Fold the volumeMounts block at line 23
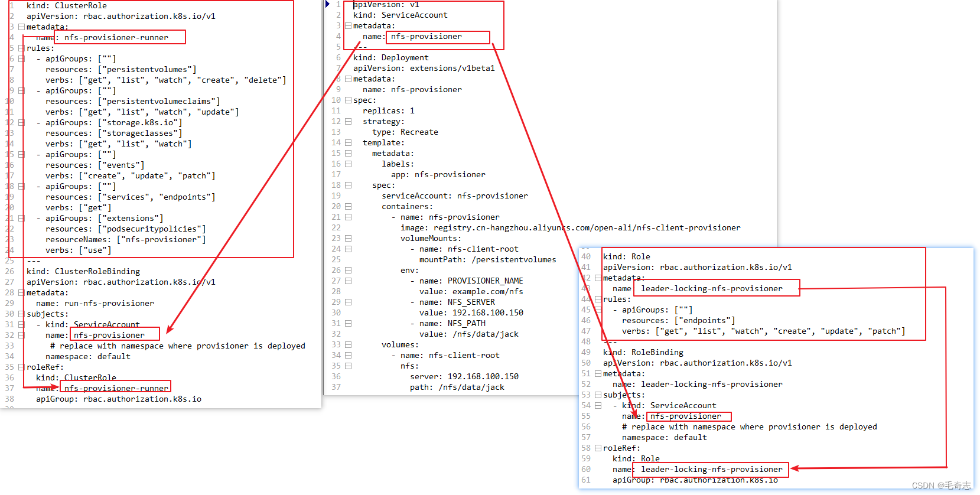This screenshot has width=980, height=495. point(348,238)
